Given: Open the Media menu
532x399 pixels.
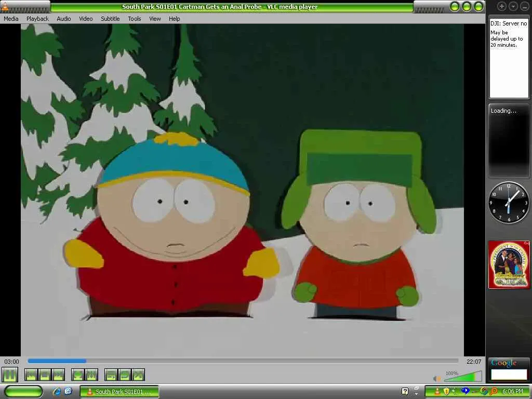Looking at the screenshot, I should [x=11, y=19].
